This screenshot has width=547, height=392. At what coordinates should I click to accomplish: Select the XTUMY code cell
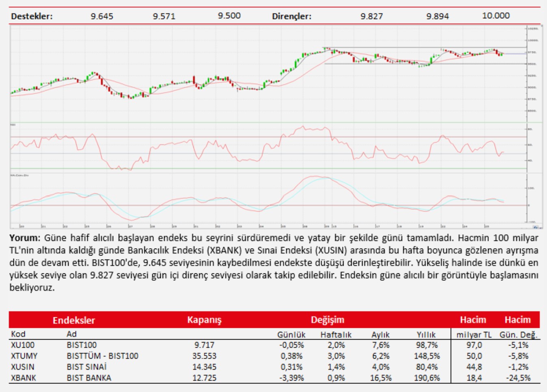tap(24, 356)
